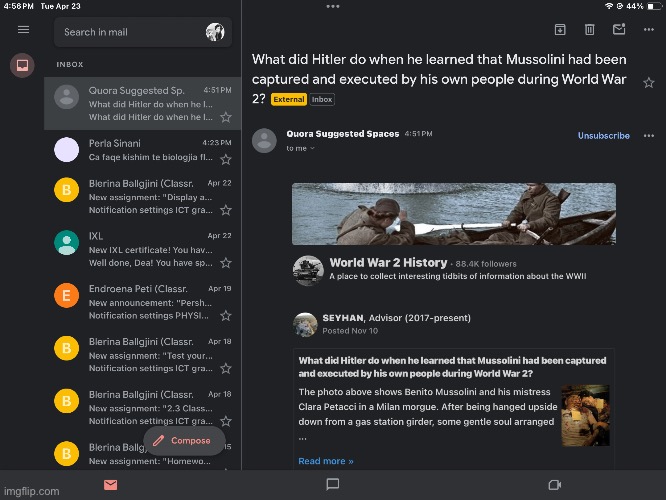The height and width of the screenshot is (500, 666).
Task: Click the SEYHAN author name
Action: pos(343,318)
